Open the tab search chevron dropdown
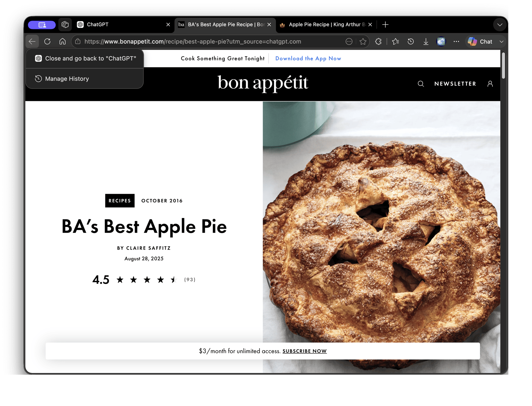Image resolution: width=532 pixels, height=406 pixels. coord(499,25)
